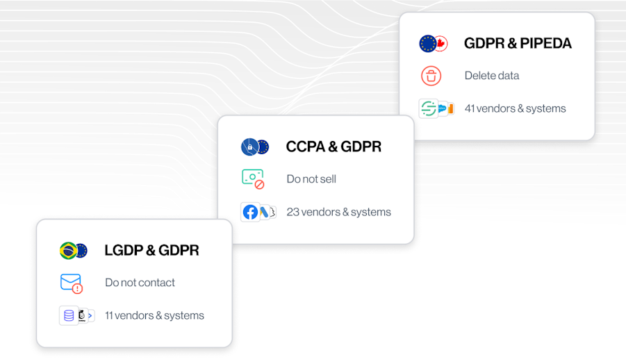
Task: Click the 41 vendors & systems text
Action: pos(515,108)
